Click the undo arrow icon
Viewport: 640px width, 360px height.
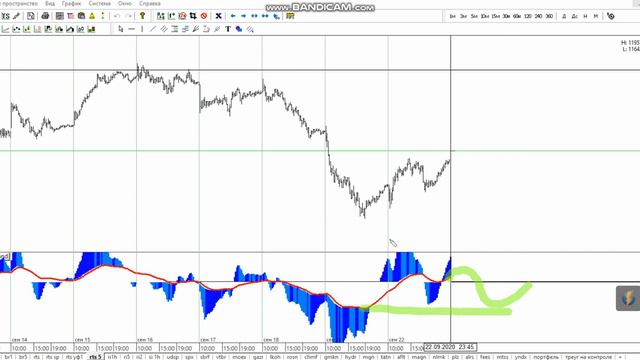click(x=117, y=16)
